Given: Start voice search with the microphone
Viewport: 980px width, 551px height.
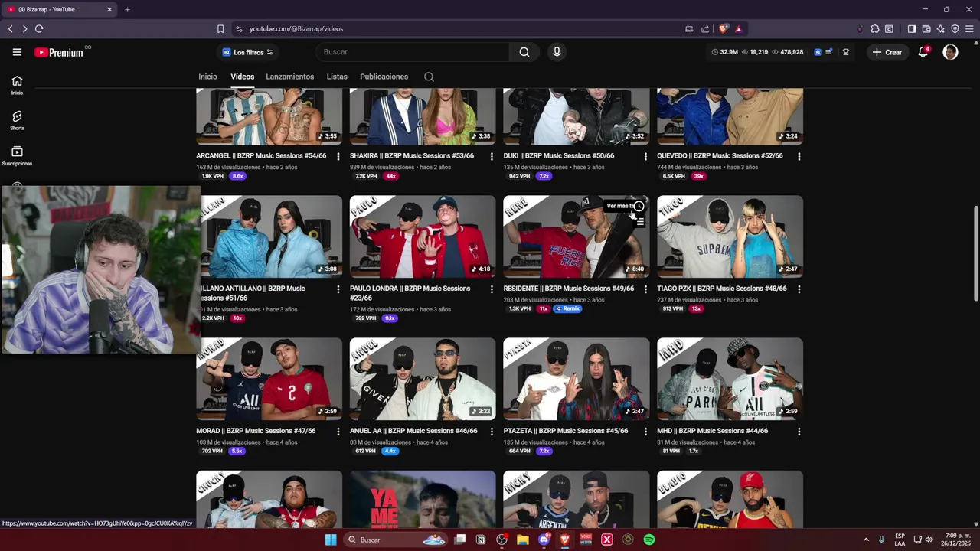Looking at the screenshot, I should pyautogui.click(x=557, y=52).
